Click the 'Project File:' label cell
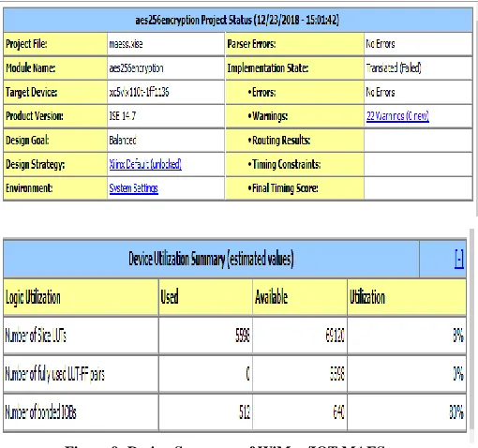The height and width of the screenshot is (448, 478). point(55,44)
